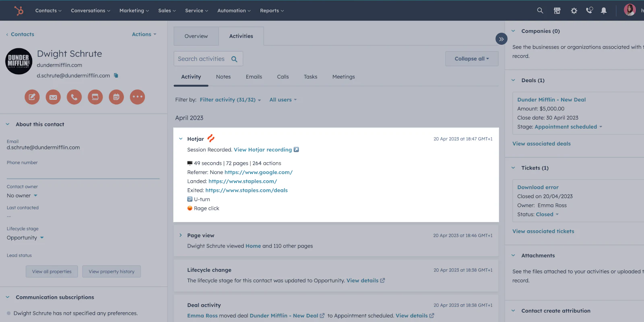Open the marketplace icon in top bar
644x322 pixels.
click(557, 11)
